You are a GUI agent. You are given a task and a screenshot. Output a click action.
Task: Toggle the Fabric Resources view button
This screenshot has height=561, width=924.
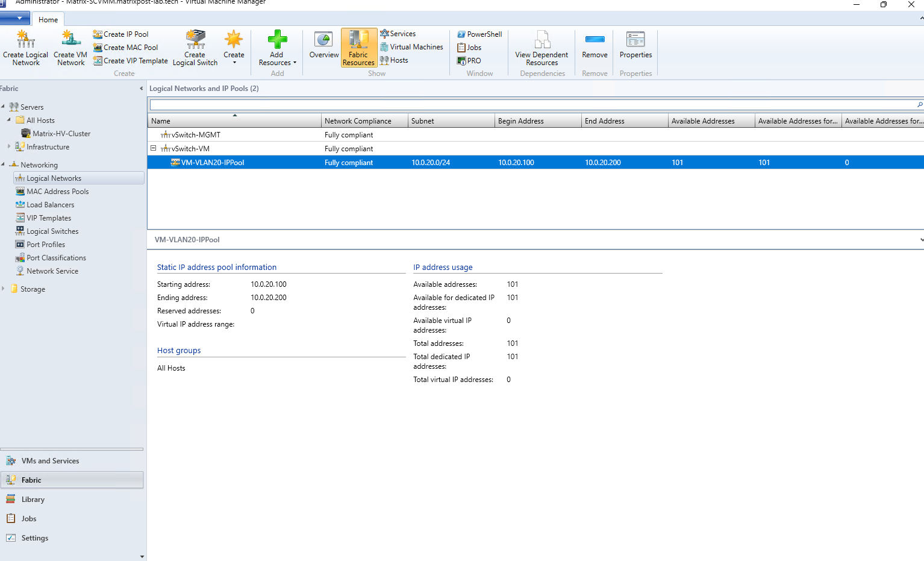coord(358,48)
